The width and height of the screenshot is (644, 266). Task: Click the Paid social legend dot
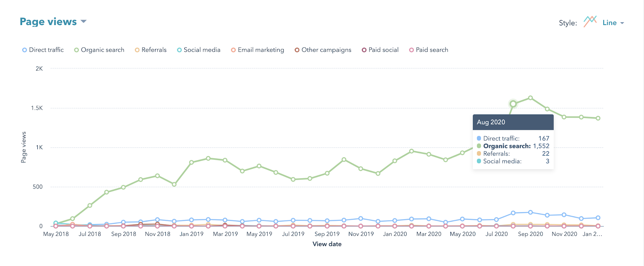(363, 50)
